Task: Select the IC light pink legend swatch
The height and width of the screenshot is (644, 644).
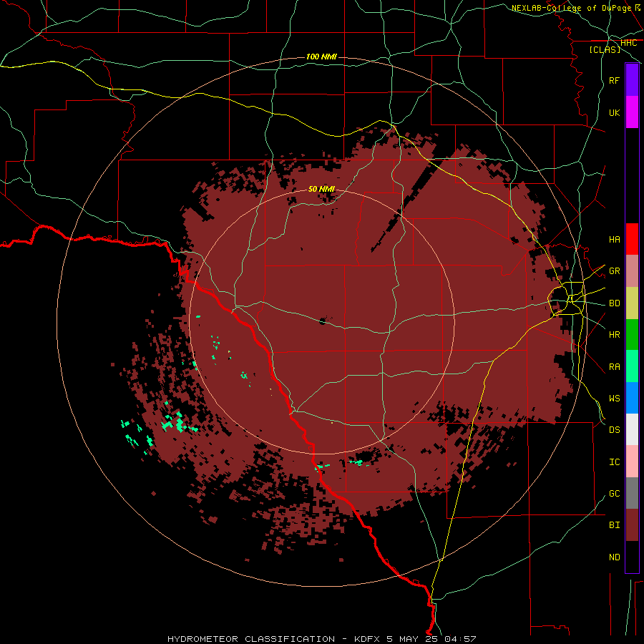Action: [x=632, y=462]
